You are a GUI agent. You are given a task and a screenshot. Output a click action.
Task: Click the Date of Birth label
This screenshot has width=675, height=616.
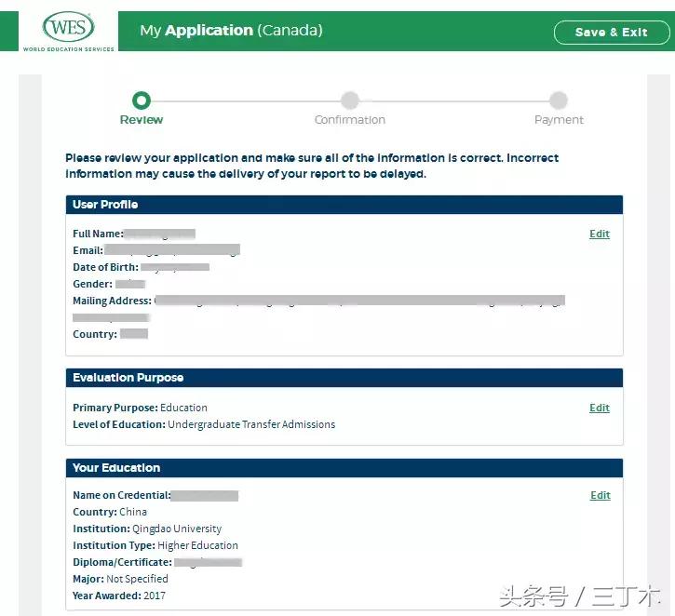[105, 267]
